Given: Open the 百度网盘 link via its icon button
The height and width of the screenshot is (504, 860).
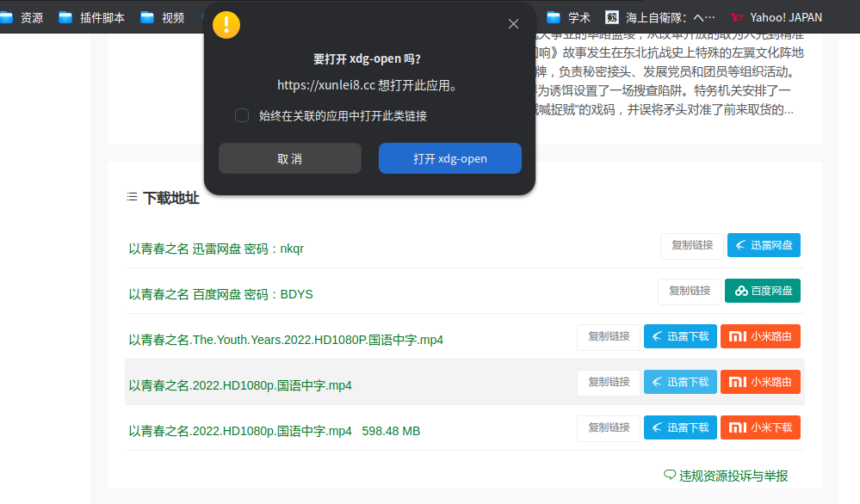Looking at the screenshot, I should coord(762,291).
